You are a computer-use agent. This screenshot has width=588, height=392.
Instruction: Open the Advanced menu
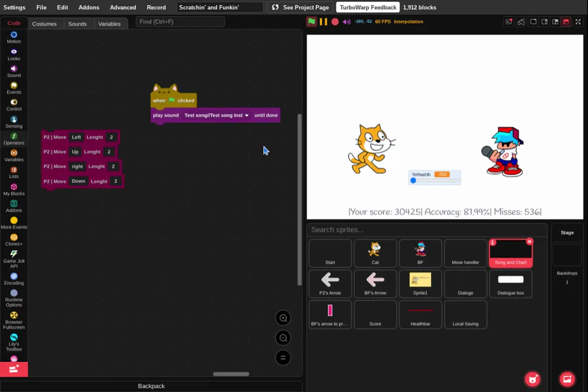(x=123, y=7)
